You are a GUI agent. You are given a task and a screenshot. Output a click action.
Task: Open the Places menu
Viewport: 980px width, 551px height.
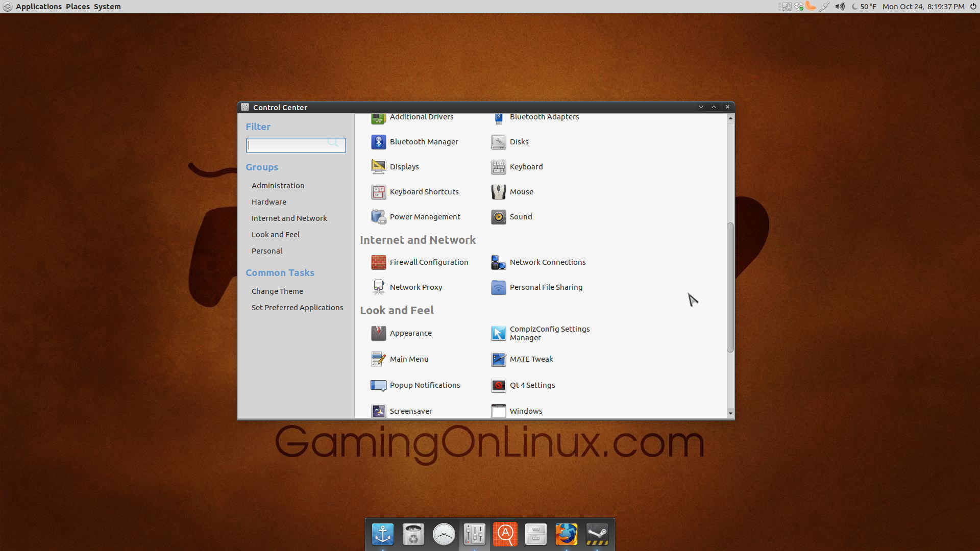click(x=78, y=7)
